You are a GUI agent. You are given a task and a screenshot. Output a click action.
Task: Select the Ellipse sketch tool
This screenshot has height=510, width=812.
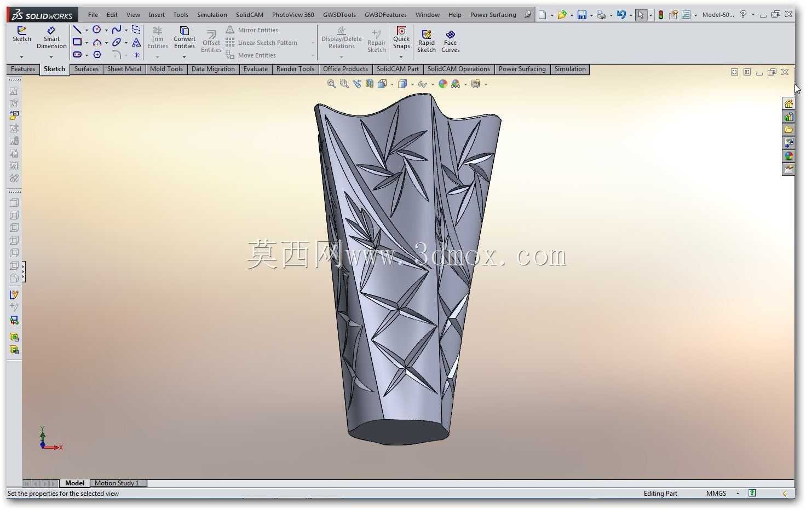click(117, 42)
